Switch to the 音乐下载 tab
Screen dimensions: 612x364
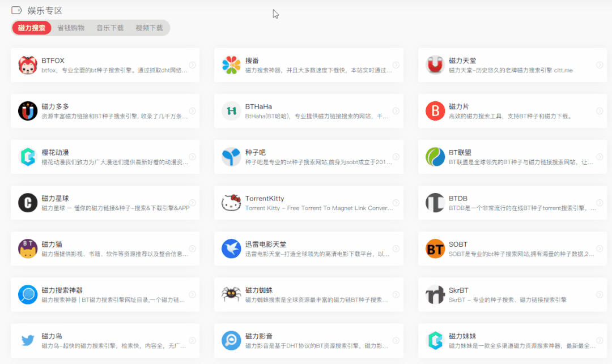click(x=110, y=28)
